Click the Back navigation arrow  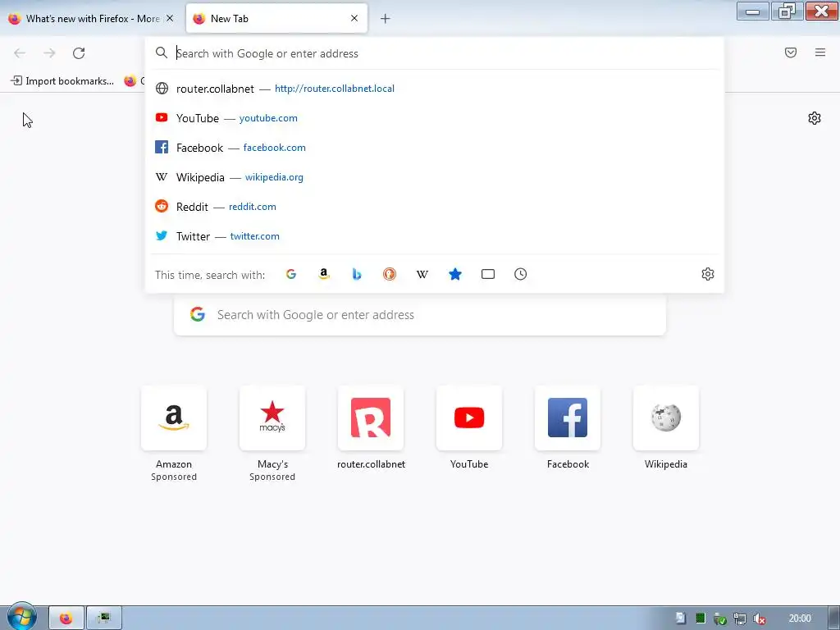click(x=20, y=53)
